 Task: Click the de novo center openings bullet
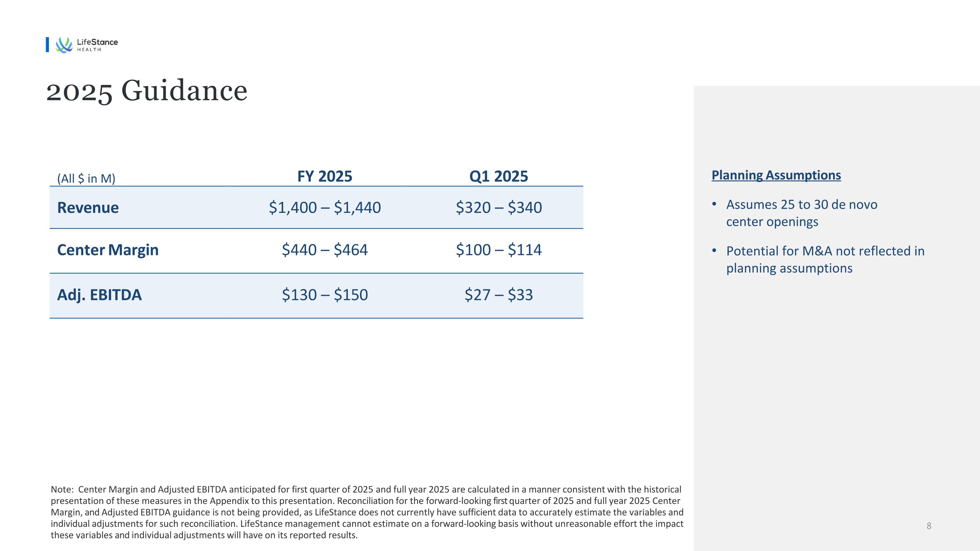[x=801, y=213]
